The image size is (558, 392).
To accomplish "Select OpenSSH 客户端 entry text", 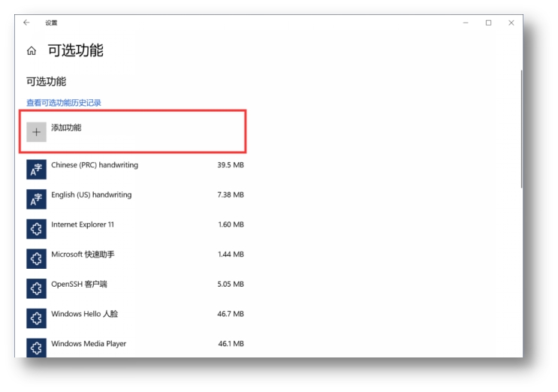I will tap(79, 284).
